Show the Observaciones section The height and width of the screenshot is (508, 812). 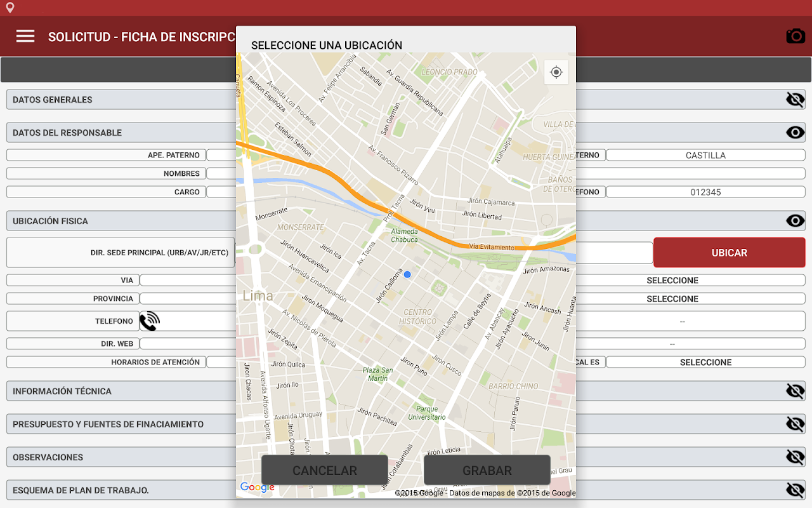(796, 457)
